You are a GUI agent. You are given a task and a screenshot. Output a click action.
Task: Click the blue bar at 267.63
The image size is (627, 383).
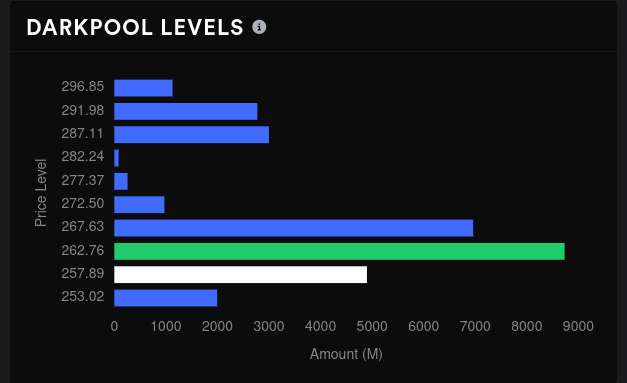click(x=294, y=228)
